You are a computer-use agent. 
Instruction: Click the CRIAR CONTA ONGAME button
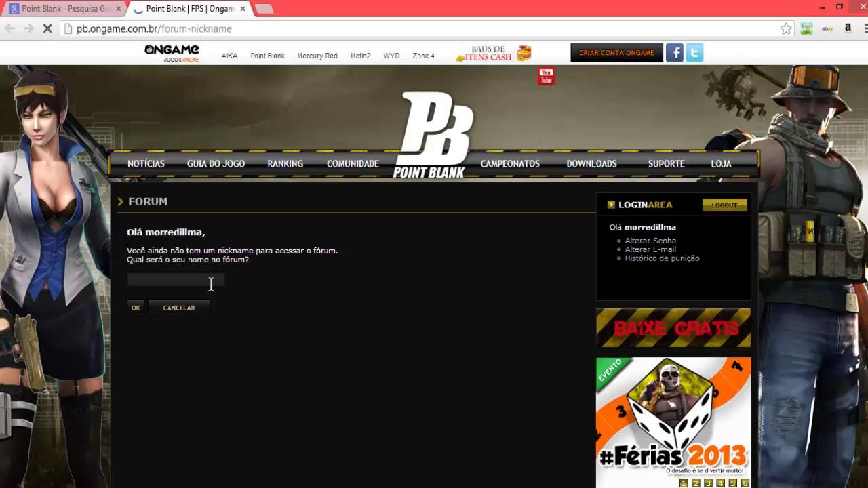point(616,53)
